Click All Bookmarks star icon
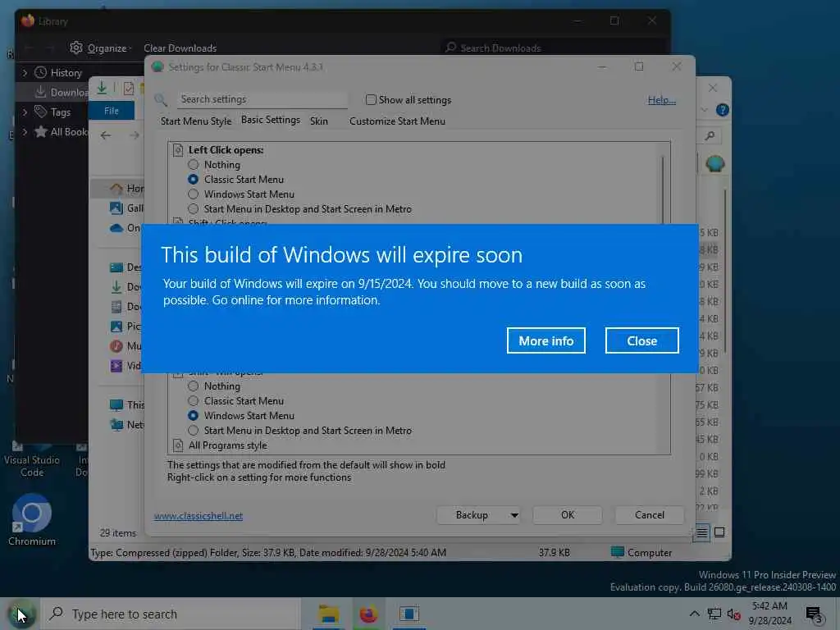Image resolution: width=840 pixels, height=630 pixels. click(x=41, y=131)
